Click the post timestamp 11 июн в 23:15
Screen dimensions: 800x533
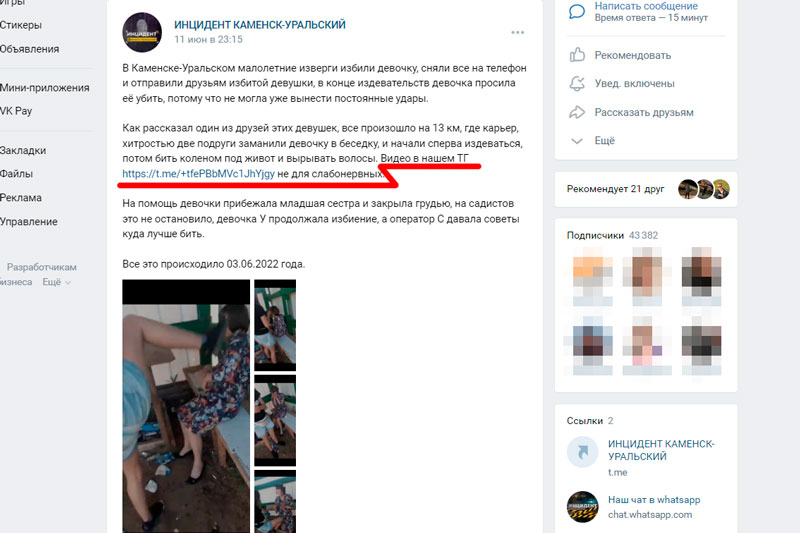tap(208, 39)
